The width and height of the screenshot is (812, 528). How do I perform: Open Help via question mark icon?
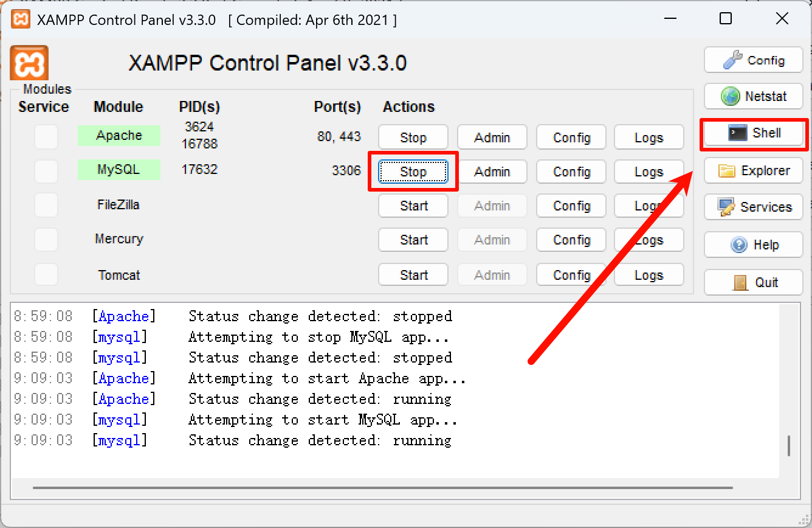[754, 245]
